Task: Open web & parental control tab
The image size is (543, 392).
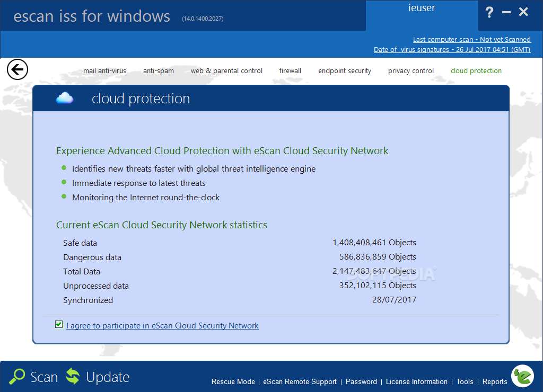Action: 226,70
